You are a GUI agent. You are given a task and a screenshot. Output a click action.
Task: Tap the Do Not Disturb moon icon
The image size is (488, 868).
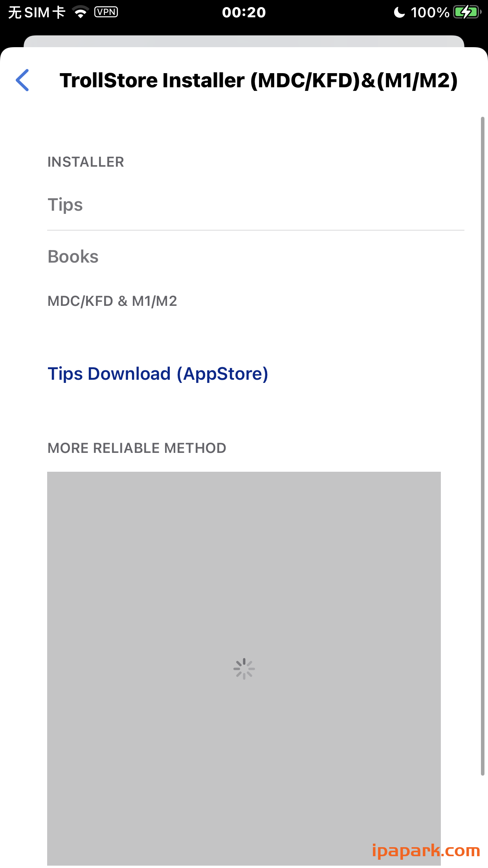[399, 13]
